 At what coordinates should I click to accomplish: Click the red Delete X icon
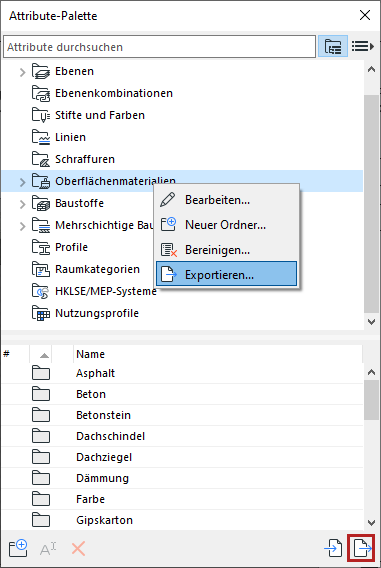click(78, 549)
